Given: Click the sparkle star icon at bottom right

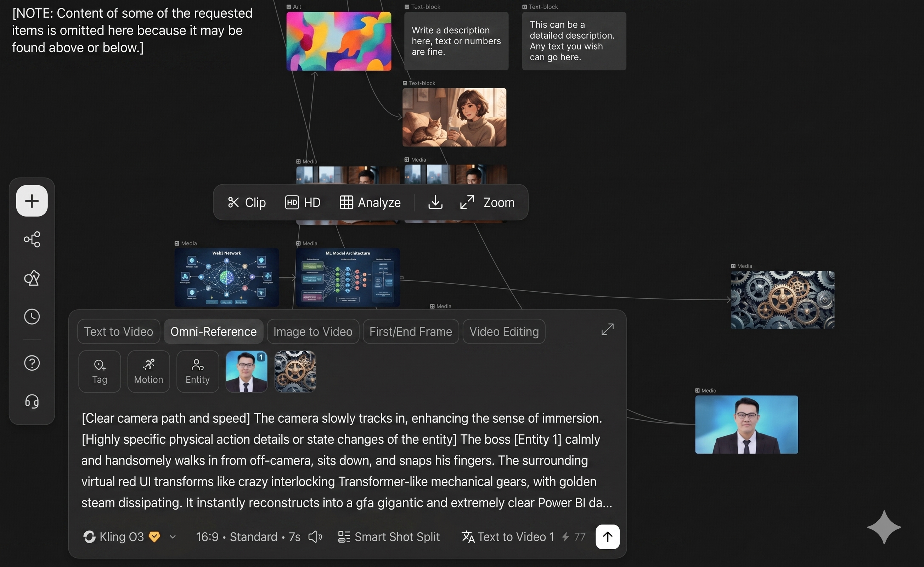Looking at the screenshot, I should point(884,527).
